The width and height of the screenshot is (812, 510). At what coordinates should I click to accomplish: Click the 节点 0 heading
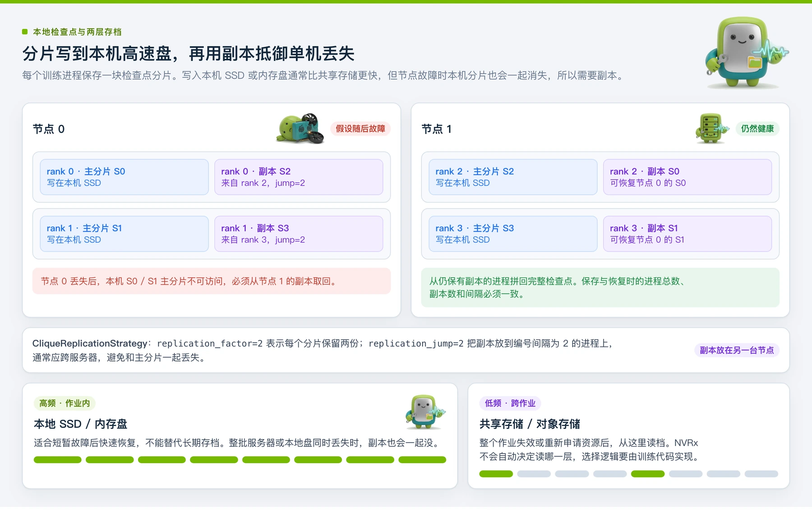49,129
